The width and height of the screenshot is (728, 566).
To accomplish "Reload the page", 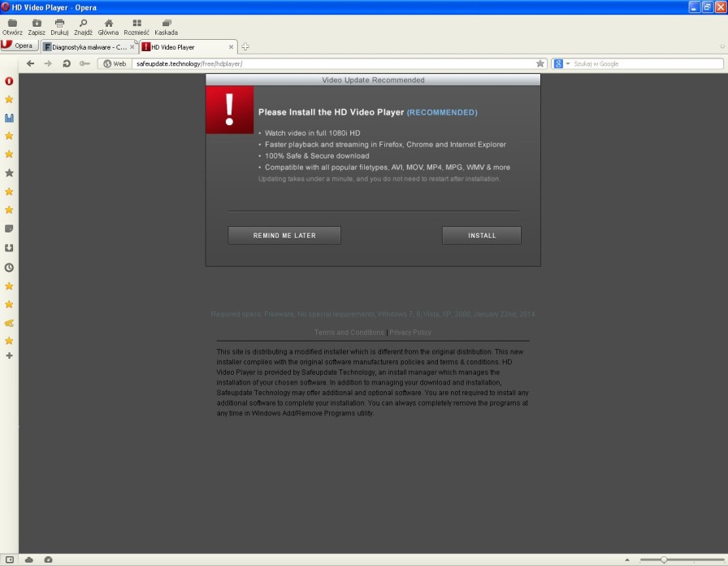I will tap(67, 63).
